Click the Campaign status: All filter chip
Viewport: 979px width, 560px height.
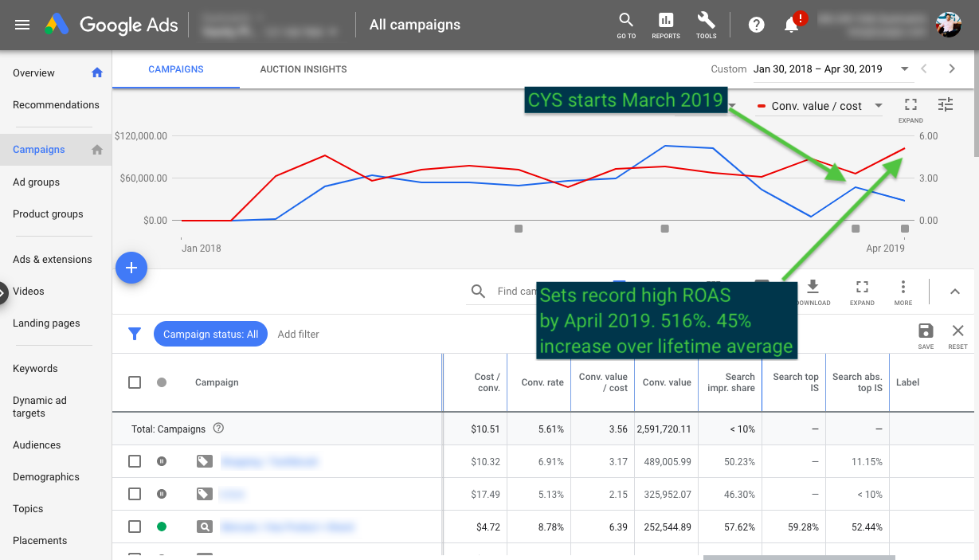tap(210, 335)
